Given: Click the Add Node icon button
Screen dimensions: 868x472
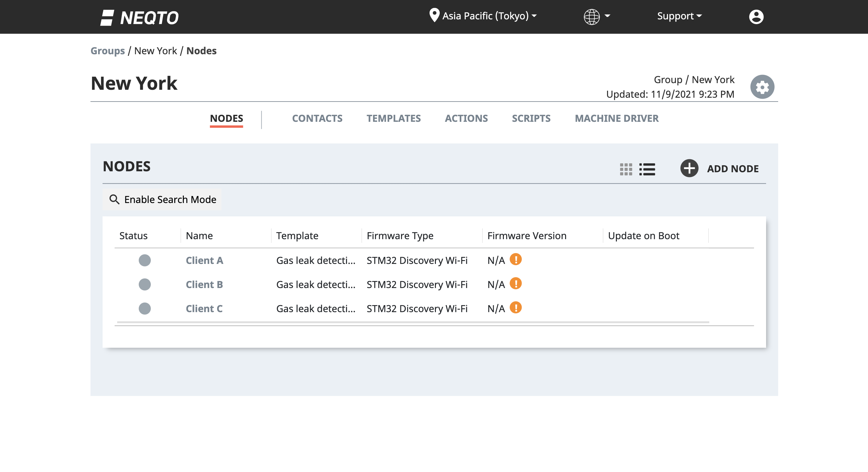Looking at the screenshot, I should [x=689, y=168].
